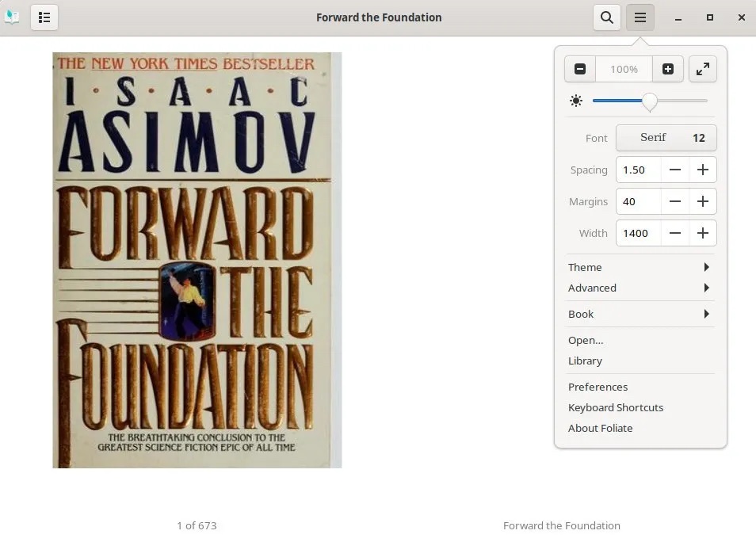The width and height of the screenshot is (756, 542).
Task: Zoom out with the minus icon
Action: (x=580, y=69)
